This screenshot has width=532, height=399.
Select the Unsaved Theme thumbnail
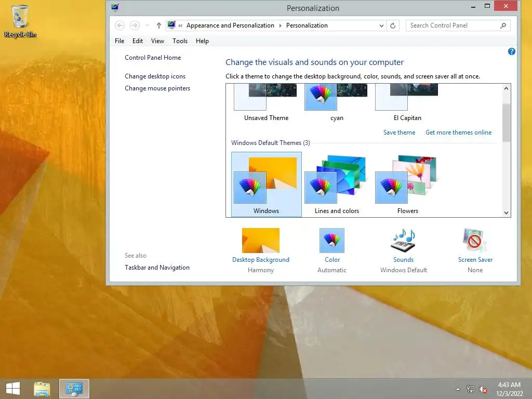click(x=267, y=103)
